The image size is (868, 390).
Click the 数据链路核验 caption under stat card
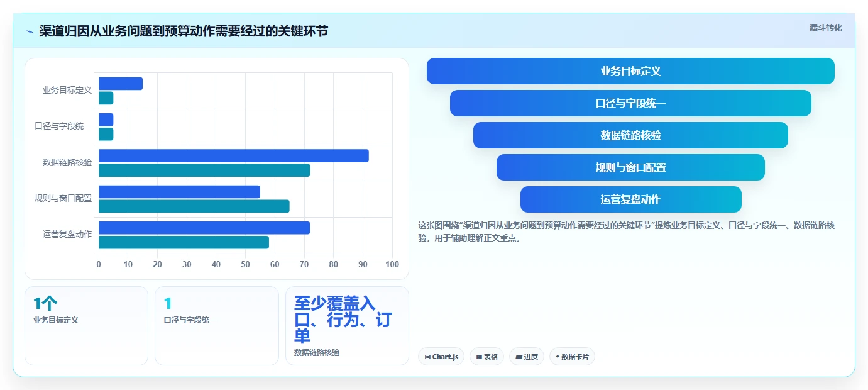[x=317, y=353]
